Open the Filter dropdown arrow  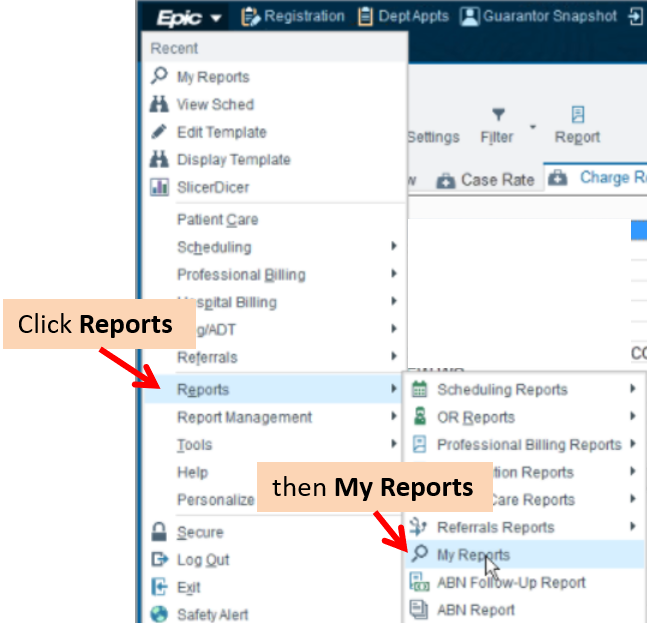(x=532, y=127)
